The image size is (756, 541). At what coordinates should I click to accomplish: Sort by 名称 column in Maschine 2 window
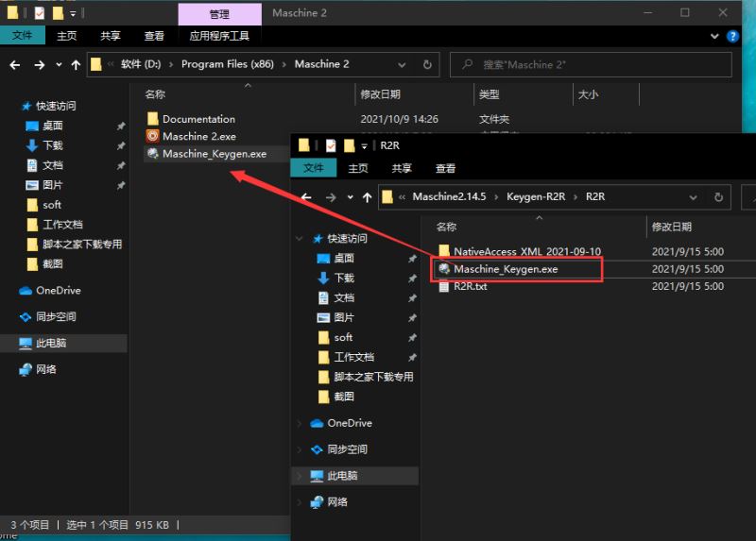coord(155,94)
